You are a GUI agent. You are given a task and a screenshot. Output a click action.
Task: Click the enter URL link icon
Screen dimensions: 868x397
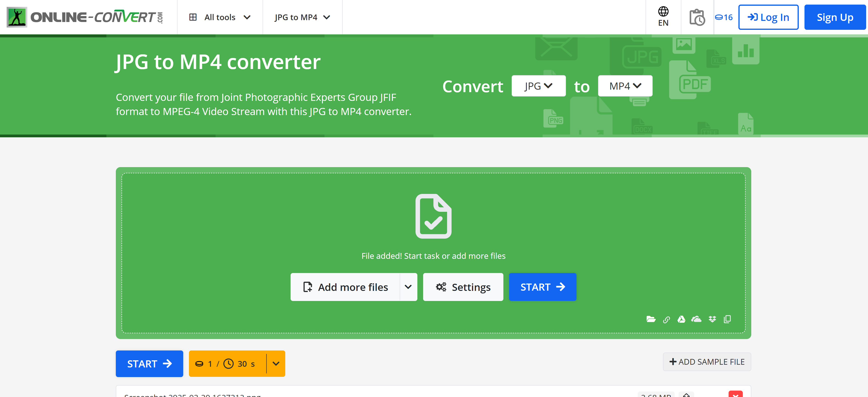coord(666,320)
